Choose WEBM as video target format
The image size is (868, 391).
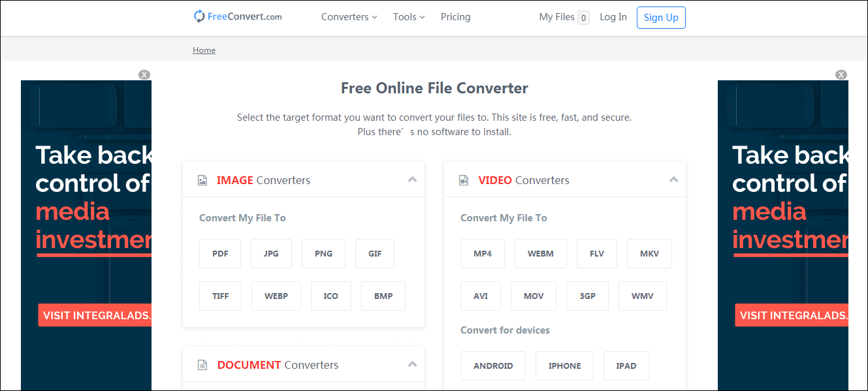[541, 254]
